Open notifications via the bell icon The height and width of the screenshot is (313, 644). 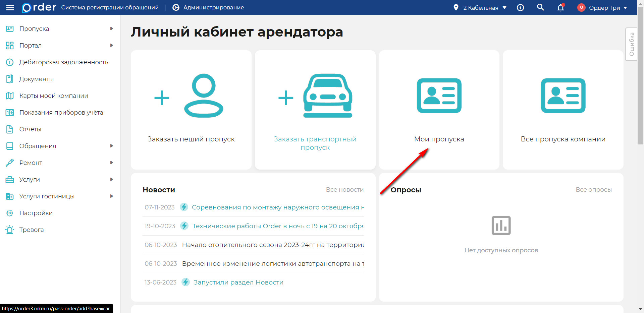coord(560,7)
